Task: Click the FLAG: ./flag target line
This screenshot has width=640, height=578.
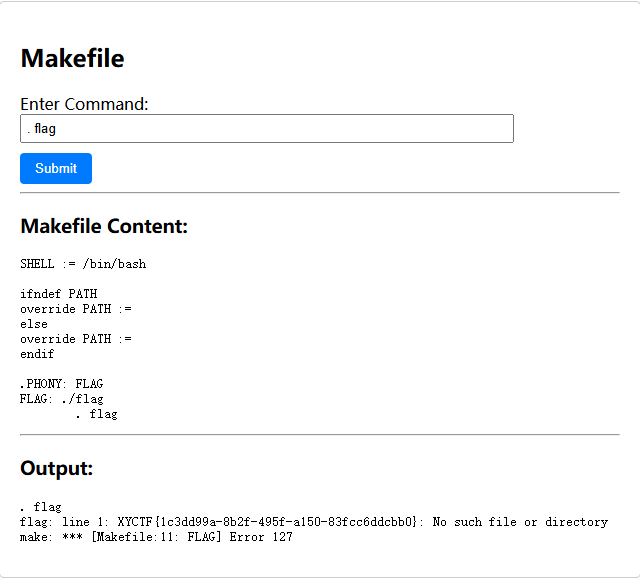Action: (x=61, y=399)
